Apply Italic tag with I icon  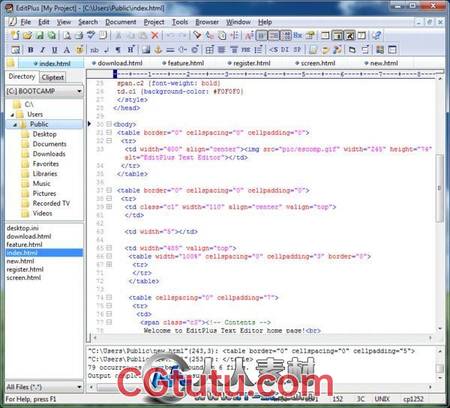[43, 50]
